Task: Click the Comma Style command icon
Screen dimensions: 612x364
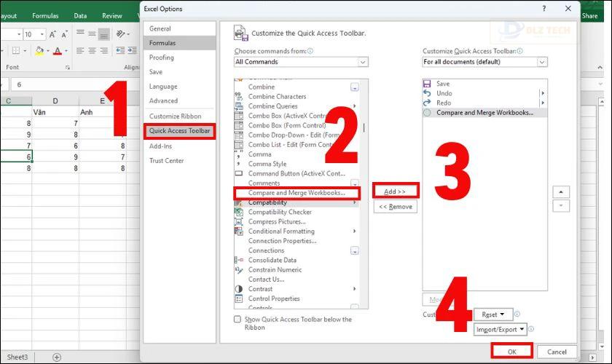Action: click(238, 164)
